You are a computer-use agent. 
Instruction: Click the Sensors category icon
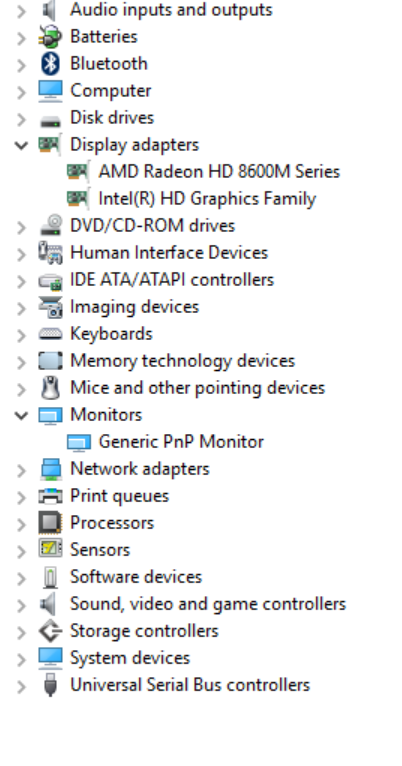[50, 550]
